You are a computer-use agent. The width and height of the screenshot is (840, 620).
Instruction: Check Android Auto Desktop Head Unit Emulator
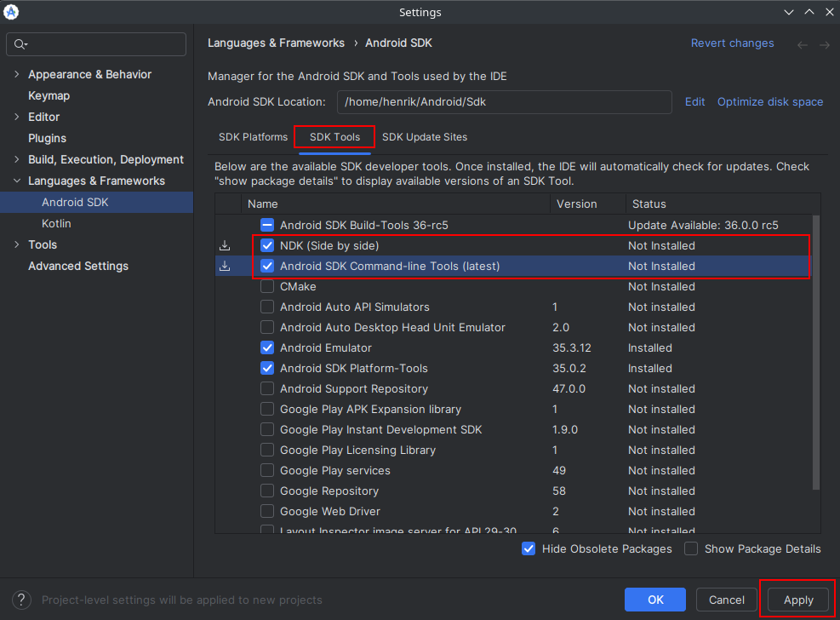pyautogui.click(x=267, y=327)
